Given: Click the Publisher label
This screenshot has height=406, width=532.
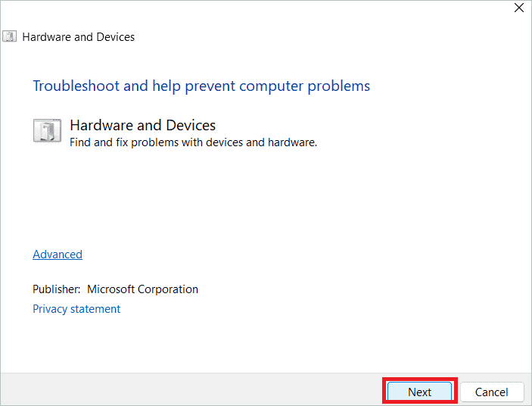Looking at the screenshot, I should [x=56, y=289].
